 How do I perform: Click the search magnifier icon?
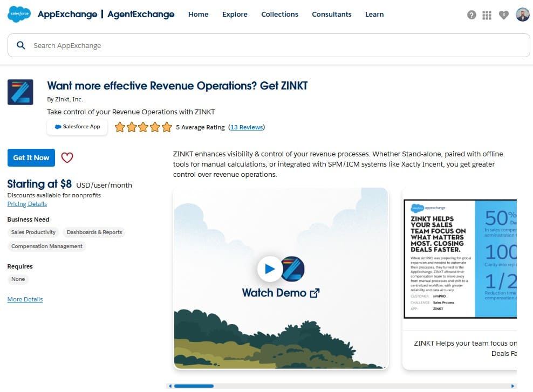click(x=21, y=45)
